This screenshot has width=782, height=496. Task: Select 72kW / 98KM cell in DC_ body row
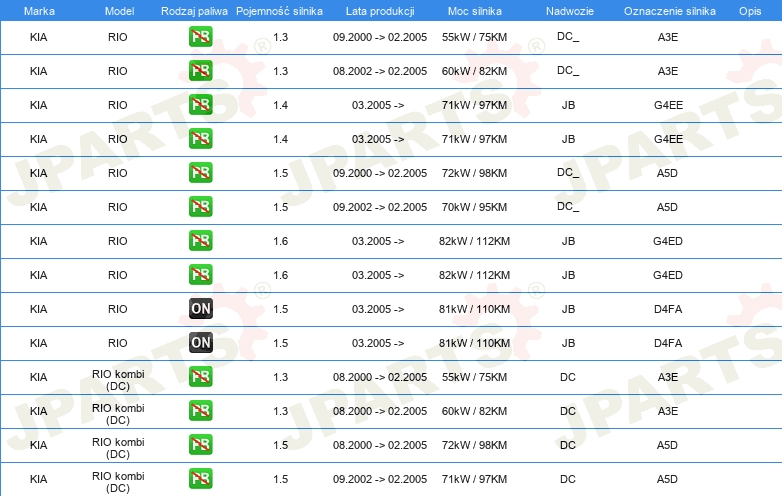tap(474, 173)
